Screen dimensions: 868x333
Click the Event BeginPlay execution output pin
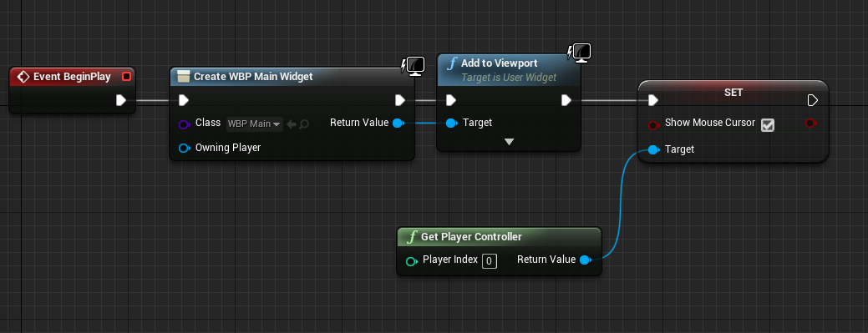[x=121, y=100]
